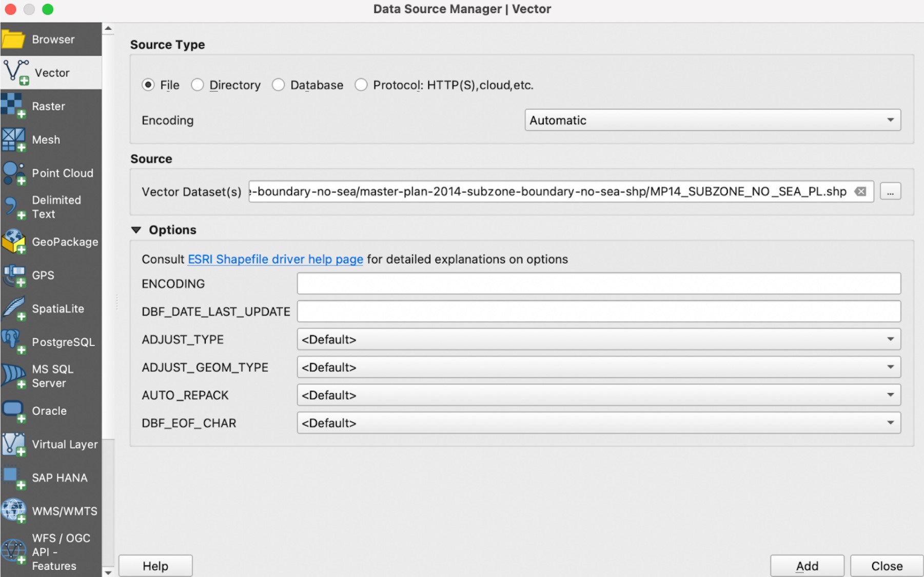The image size is (924, 577).
Task: Select the PostgreSQL elephant icon
Action: (13, 342)
